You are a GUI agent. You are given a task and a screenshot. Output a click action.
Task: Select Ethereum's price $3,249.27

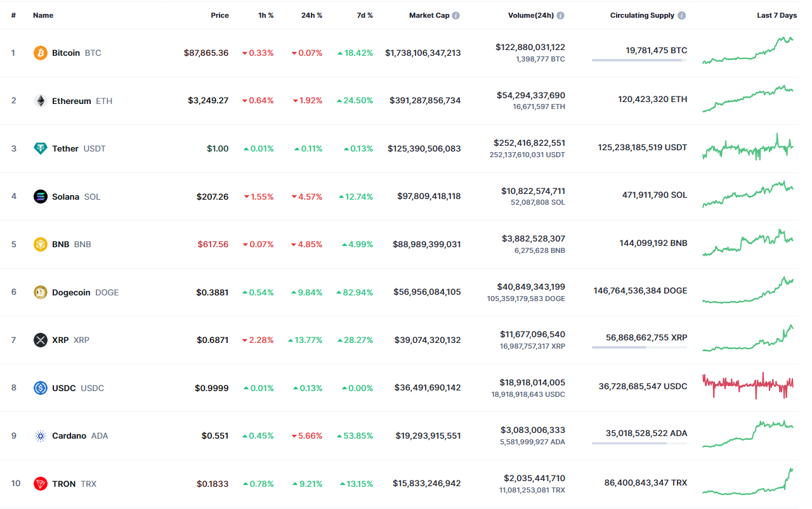208,101
